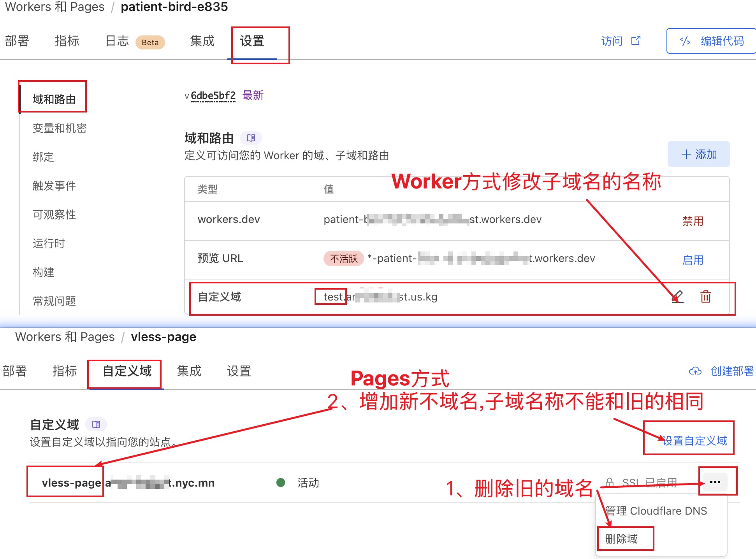Click version hash 6dbe5bf2
Viewport: 756px width, 559px height.
[213, 96]
